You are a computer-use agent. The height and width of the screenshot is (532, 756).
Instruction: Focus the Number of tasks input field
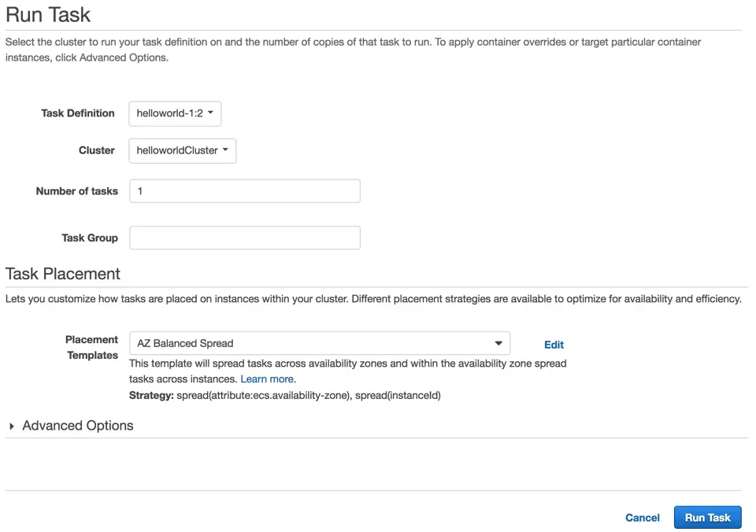pyautogui.click(x=244, y=190)
